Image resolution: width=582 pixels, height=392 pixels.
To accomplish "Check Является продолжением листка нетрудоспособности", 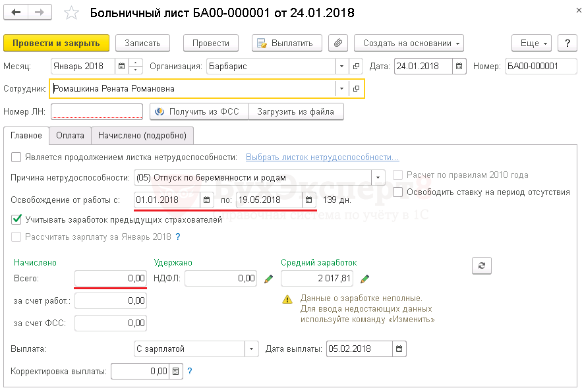I will [x=16, y=157].
